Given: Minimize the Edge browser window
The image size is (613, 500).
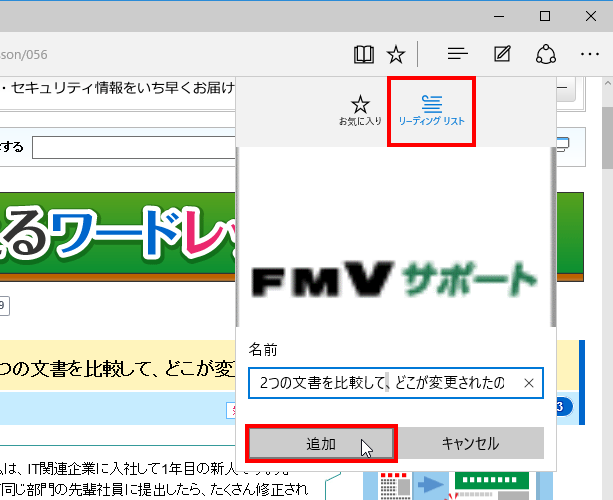Looking at the screenshot, I should tap(498, 15).
